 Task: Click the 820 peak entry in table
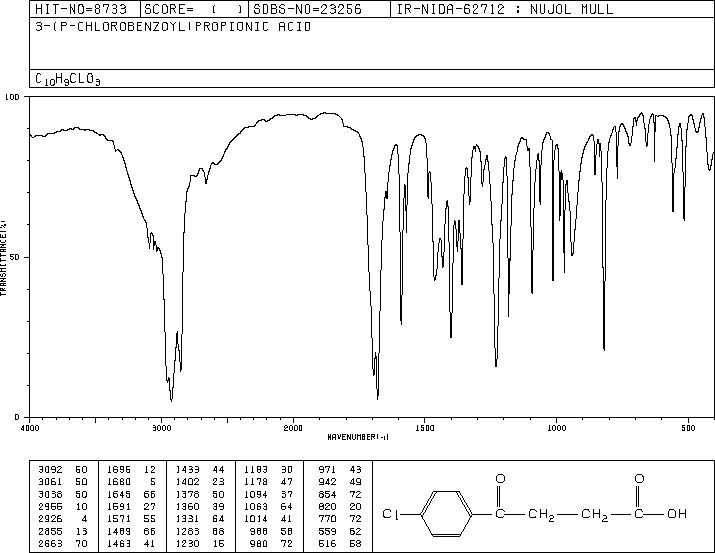(x=340, y=506)
